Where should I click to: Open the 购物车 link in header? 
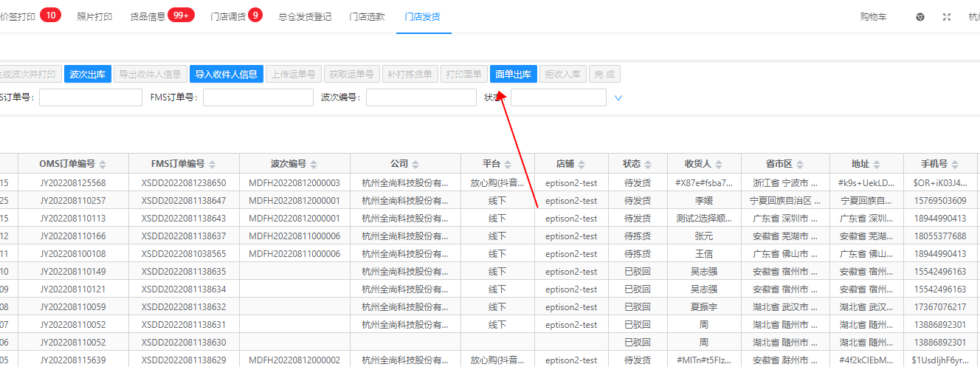click(873, 16)
